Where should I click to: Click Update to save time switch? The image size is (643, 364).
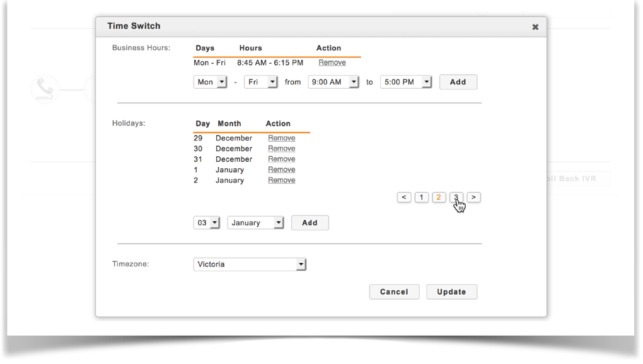[x=451, y=292]
